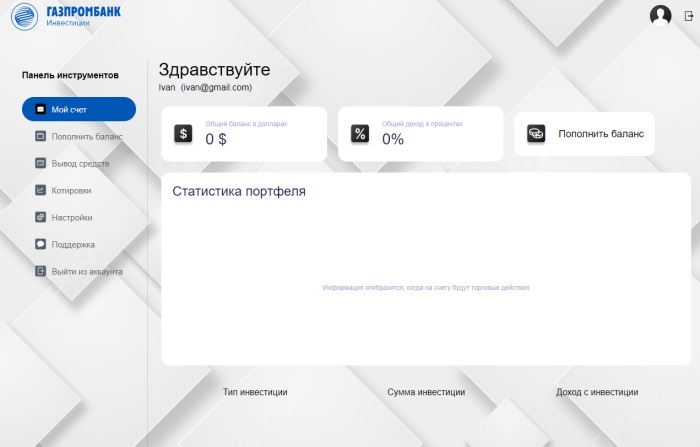700x447 pixels.
Task: Click the icon beside Вывод средств
Action: (x=40, y=163)
